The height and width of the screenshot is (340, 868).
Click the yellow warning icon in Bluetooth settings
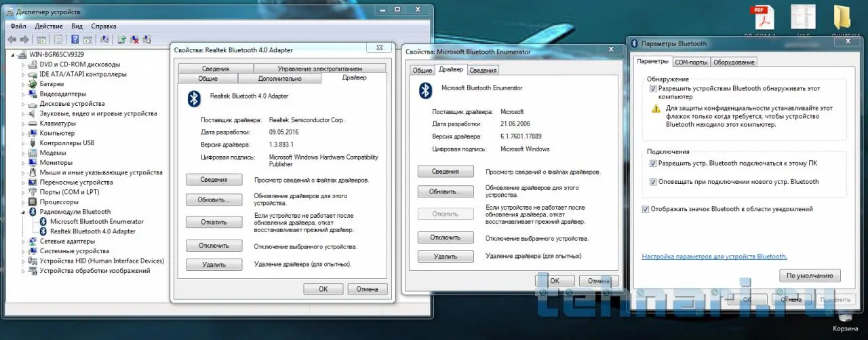tap(656, 109)
